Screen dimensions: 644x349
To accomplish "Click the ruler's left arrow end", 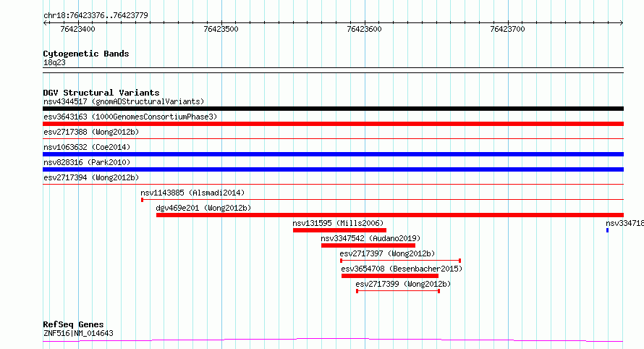I will click(x=45, y=22).
